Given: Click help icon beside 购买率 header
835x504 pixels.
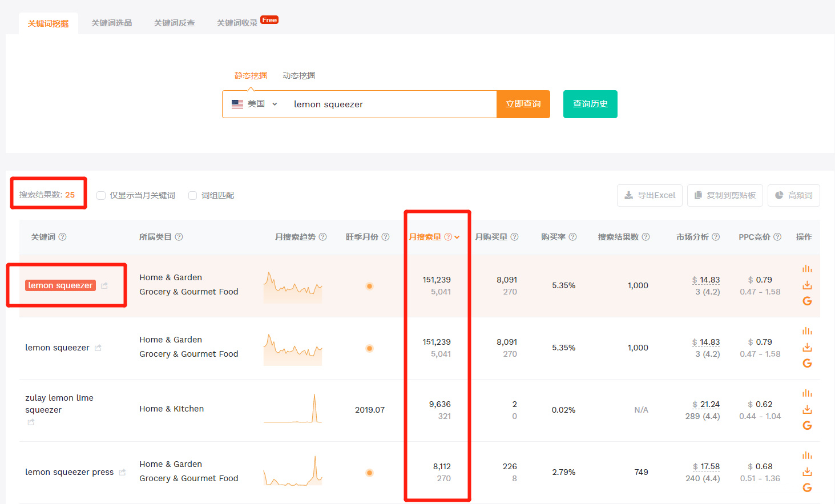Looking at the screenshot, I should [x=572, y=237].
